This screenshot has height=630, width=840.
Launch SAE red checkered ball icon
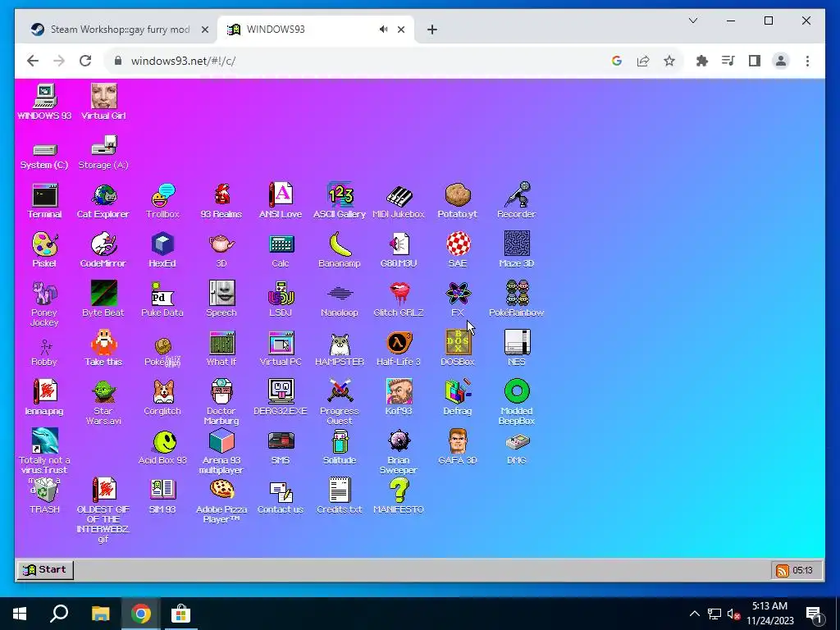[x=458, y=244]
